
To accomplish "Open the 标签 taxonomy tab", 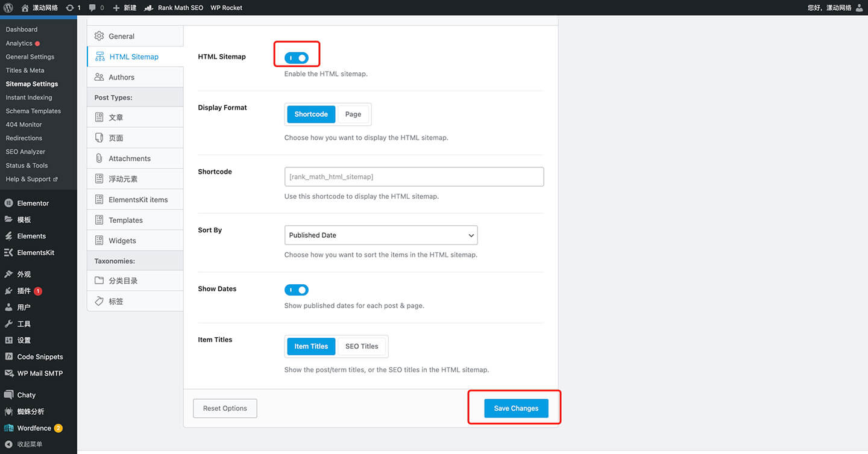I will coord(135,301).
